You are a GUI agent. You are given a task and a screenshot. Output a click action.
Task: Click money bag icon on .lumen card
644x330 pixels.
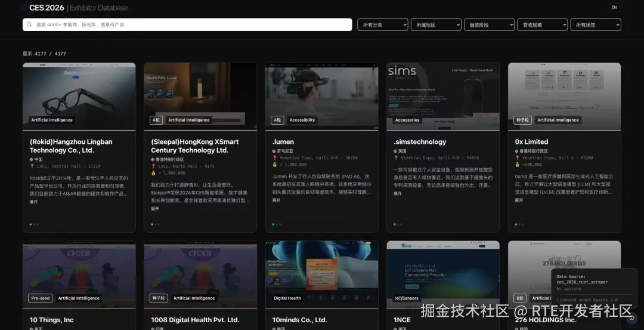(x=274, y=164)
